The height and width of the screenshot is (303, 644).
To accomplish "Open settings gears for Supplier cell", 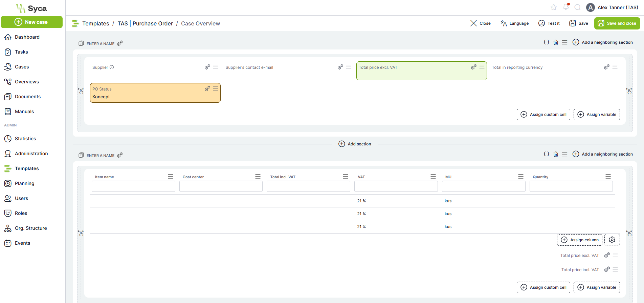I will [x=207, y=67].
